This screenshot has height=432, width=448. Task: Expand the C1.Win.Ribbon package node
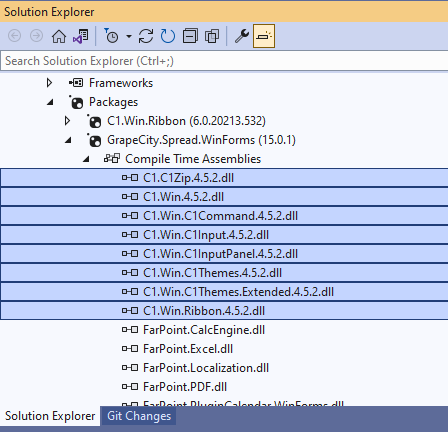coord(67,121)
